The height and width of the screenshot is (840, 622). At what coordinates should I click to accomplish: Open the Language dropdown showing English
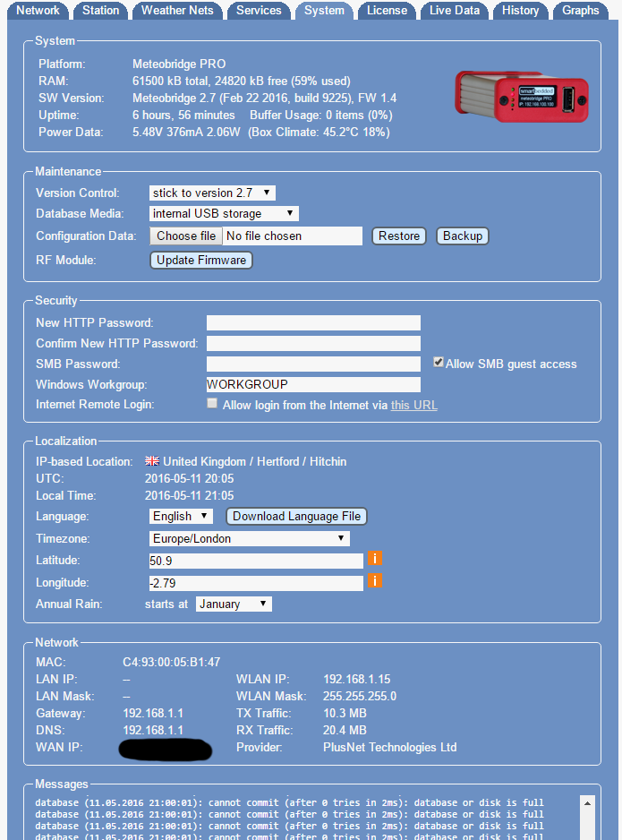click(181, 517)
